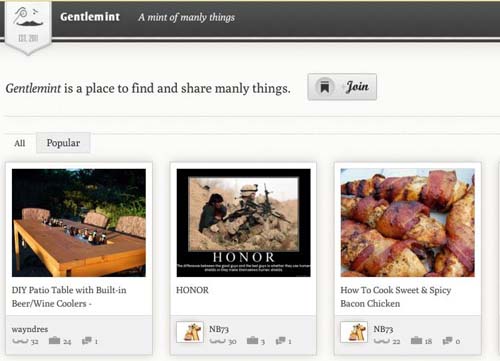Click briefcase icon on Bacon Chicken card
The image size is (500, 361).
[x=416, y=340]
